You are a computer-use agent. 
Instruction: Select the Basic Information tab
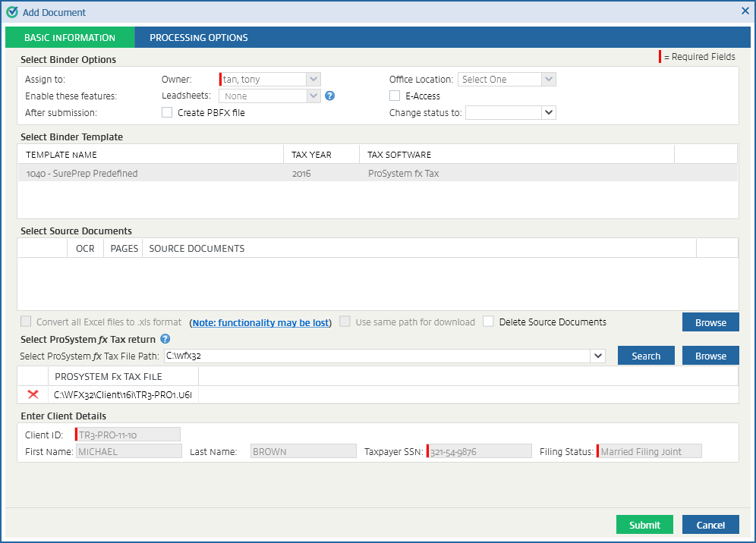70,38
